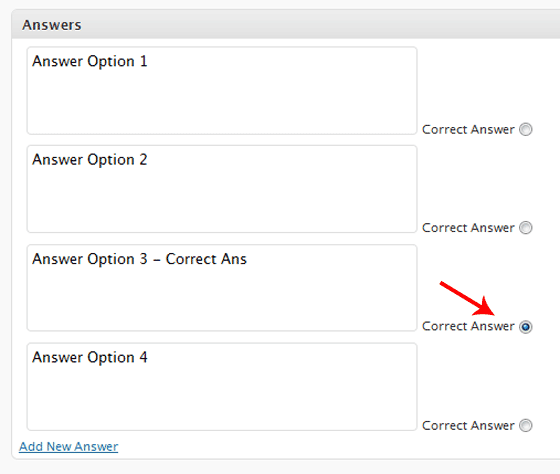Viewport: 560px width, 474px height.
Task: Click the Correct Answer label beside Option 1
Action: coord(468,129)
